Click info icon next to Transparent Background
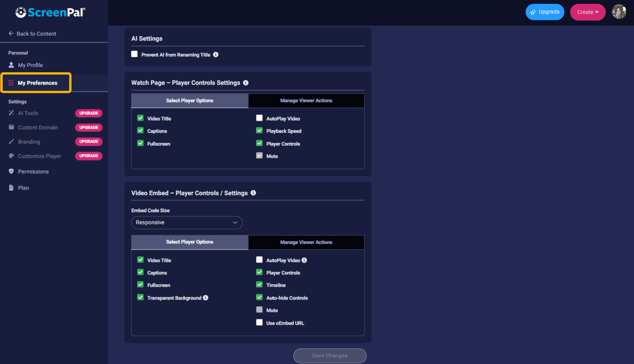634x364 pixels. 206,298
